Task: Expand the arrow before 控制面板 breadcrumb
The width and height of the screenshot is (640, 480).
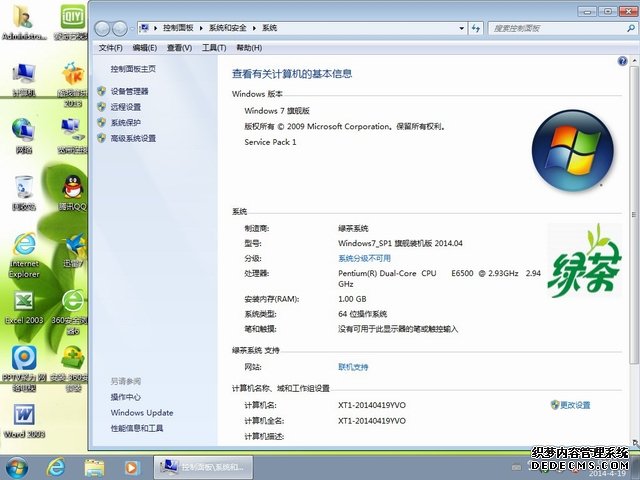Action: pyautogui.click(x=156, y=28)
